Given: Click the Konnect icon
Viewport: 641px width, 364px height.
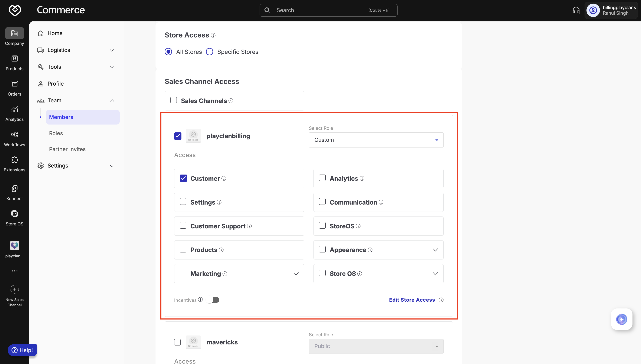Looking at the screenshot, I should point(14,192).
